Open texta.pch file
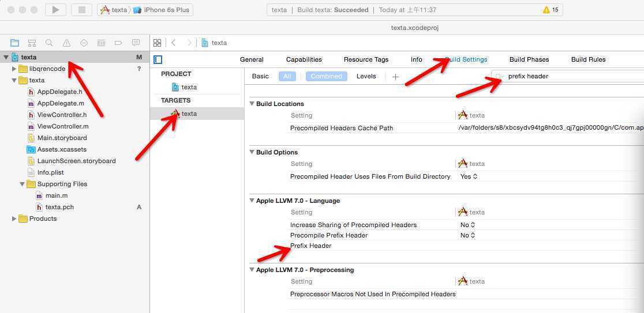This screenshot has width=644, height=313. click(x=59, y=207)
